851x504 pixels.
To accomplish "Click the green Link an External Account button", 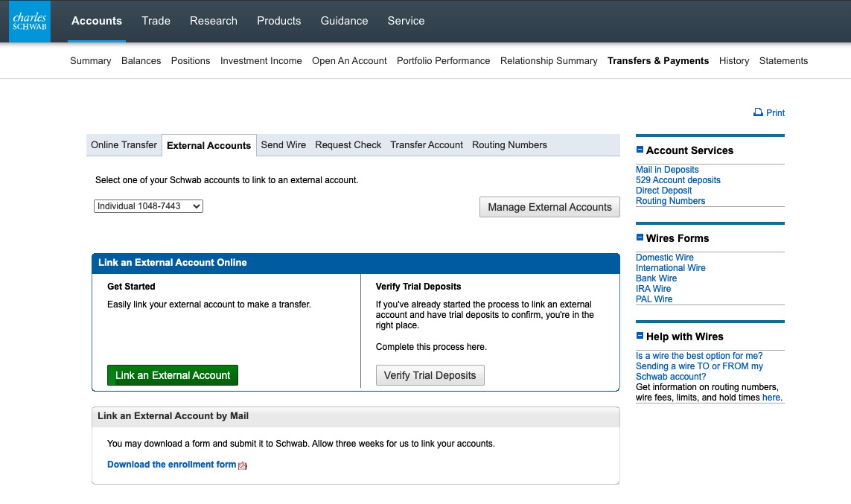I will tap(173, 375).
